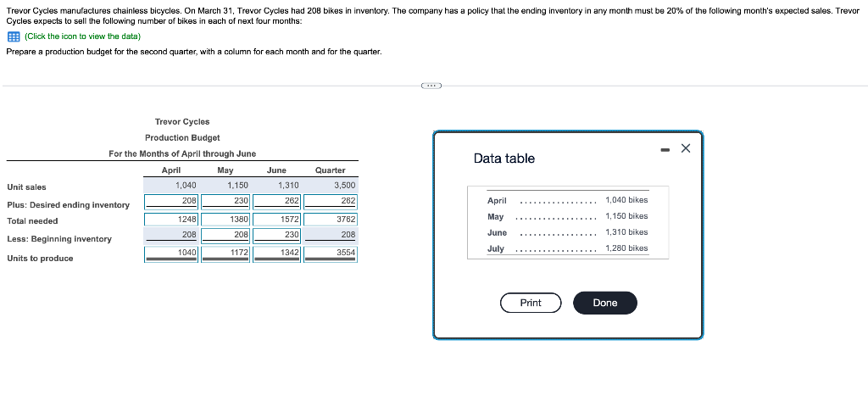Click the 'Total needed' row label
Image resolution: width=868 pixels, height=401 pixels.
[x=32, y=221]
